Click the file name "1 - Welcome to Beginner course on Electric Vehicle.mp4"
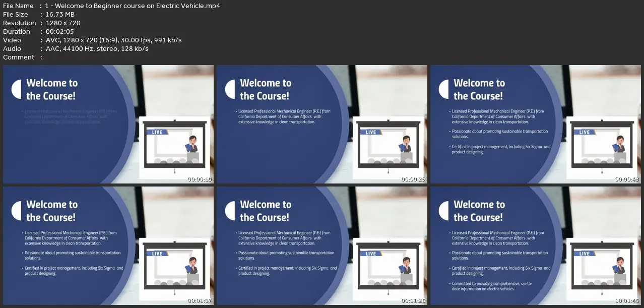Viewport: 644px width, 308px height. pos(133,6)
